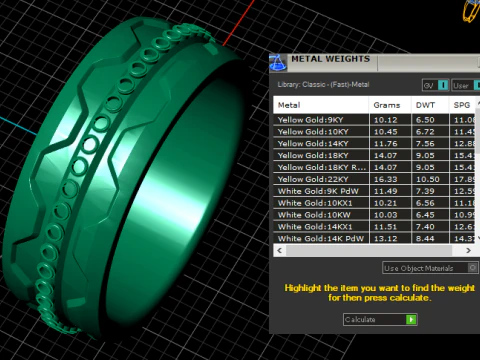
Task: Sort by the Metal column header
Action: (321, 105)
